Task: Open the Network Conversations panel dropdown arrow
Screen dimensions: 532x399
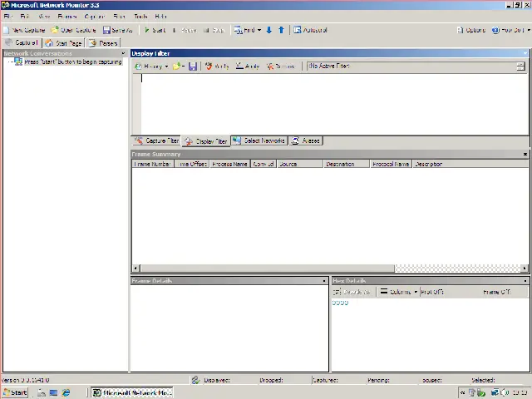Action: [x=123, y=53]
